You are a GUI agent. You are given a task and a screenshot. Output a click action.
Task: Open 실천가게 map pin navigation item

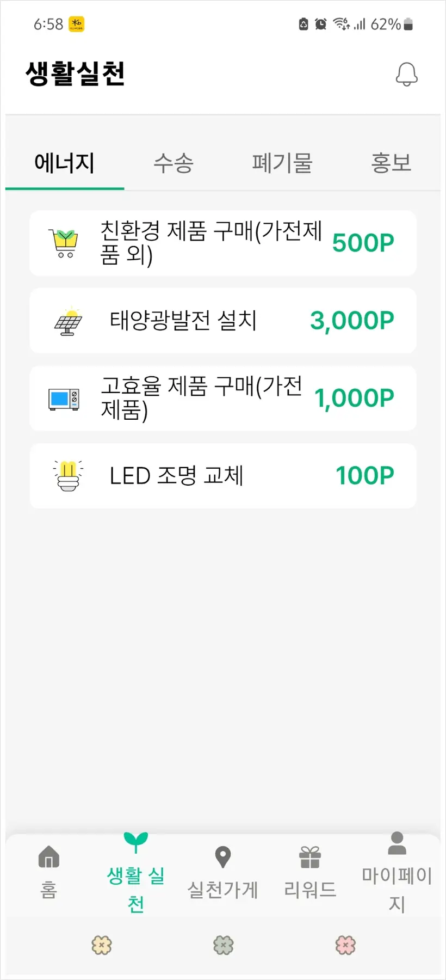(222, 871)
